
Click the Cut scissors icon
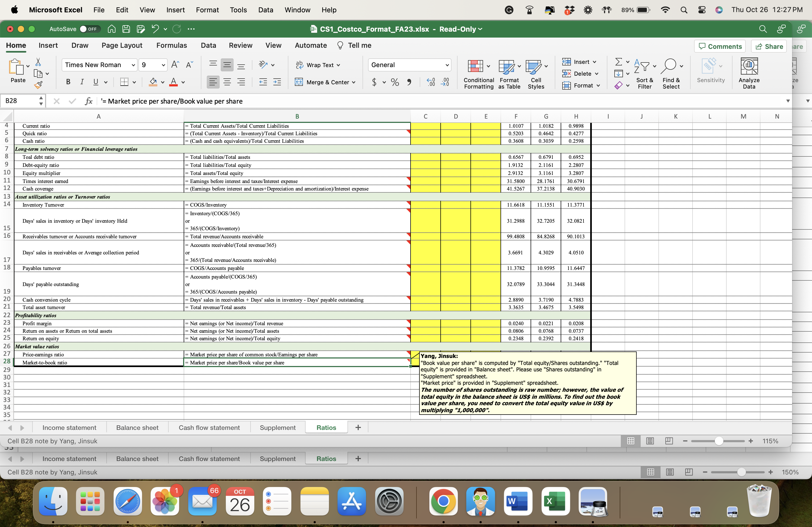click(38, 62)
